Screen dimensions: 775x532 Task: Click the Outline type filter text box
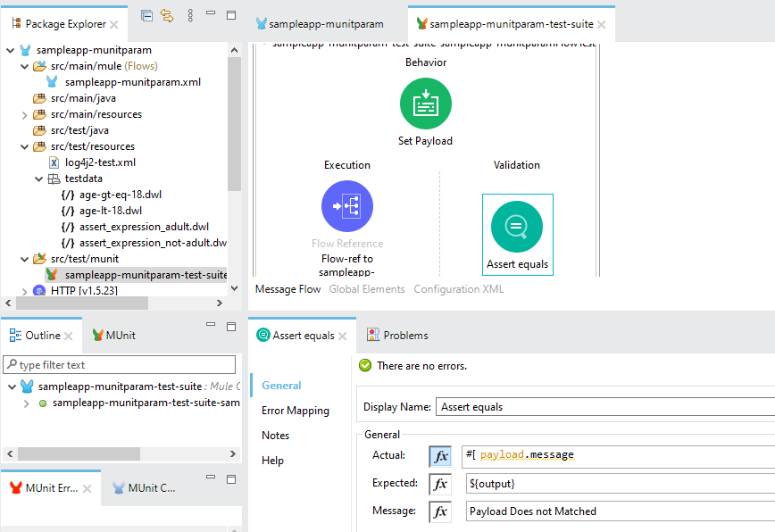coord(119,364)
